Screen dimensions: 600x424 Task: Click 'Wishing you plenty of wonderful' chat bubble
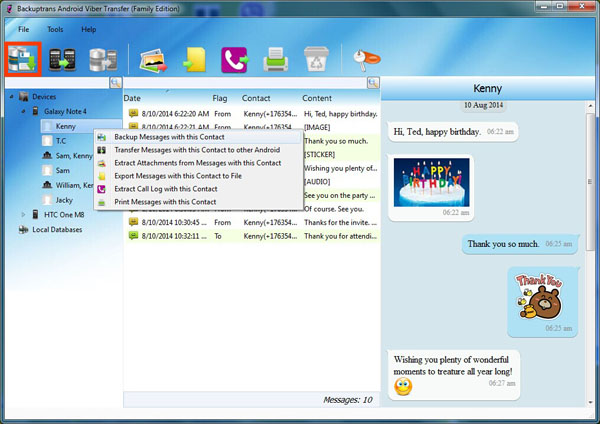point(453,375)
